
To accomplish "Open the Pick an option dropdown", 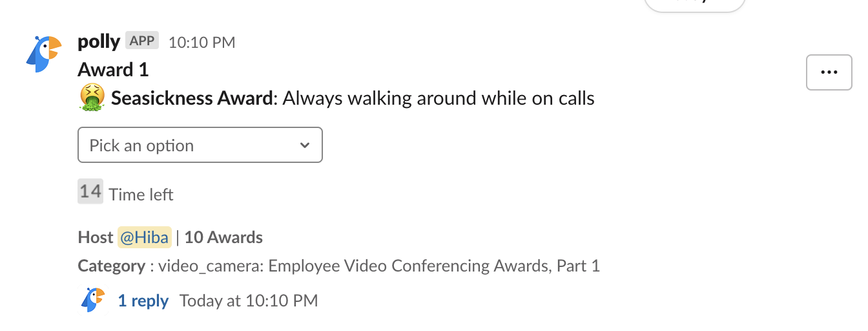I will (x=200, y=145).
